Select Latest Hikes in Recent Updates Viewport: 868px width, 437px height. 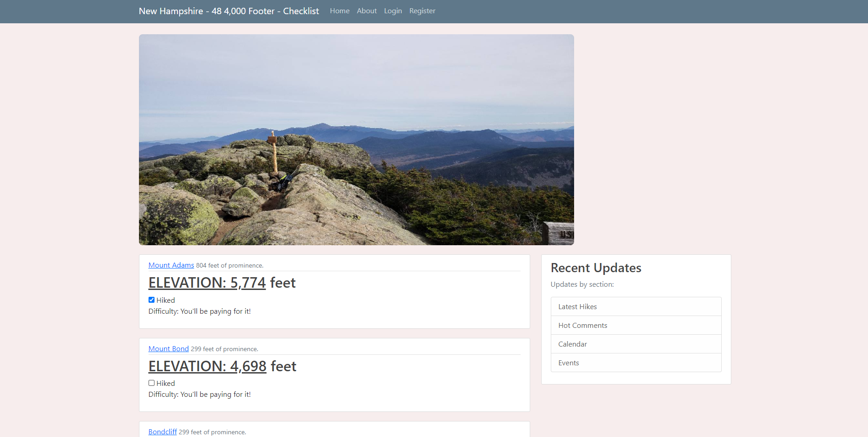pyautogui.click(x=577, y=306)
